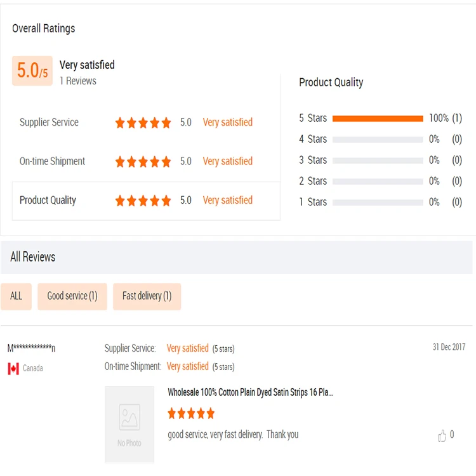This screenshot has width=476, height=476.
Task: Click the On-time Shipment star rating
Action: [143, 161]
